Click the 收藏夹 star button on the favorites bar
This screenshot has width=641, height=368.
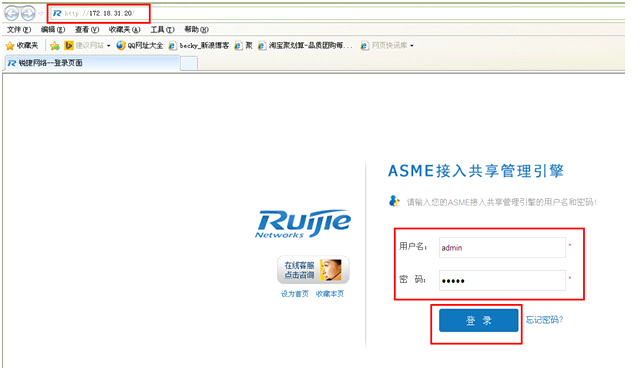coord(22,45)
